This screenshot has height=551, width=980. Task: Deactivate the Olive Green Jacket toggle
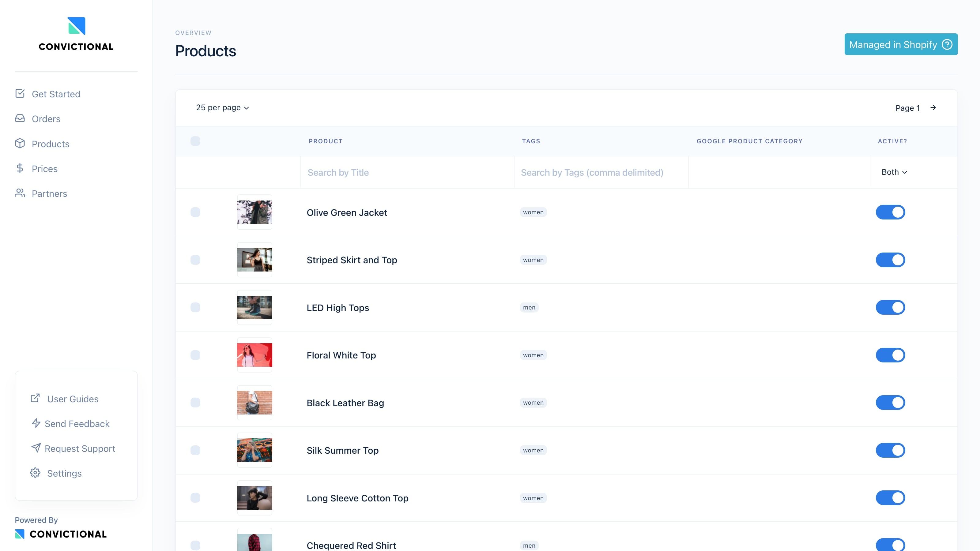[x=890, y=212]
